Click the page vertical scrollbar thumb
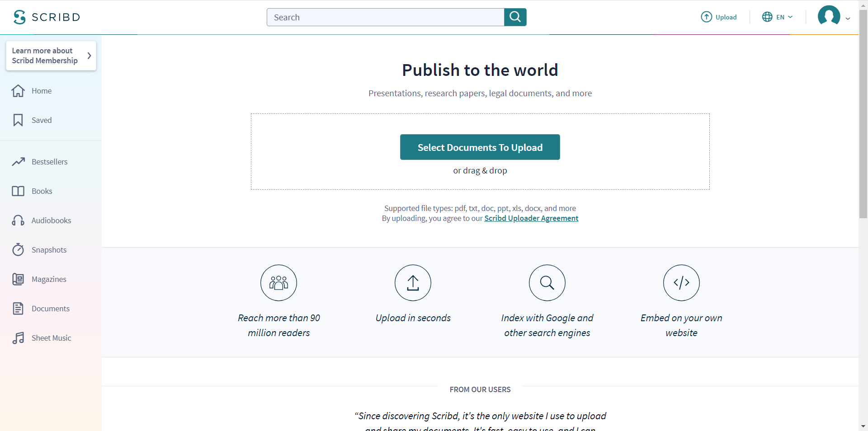This screenshot has width=868, height=431. tap(863, 114)
